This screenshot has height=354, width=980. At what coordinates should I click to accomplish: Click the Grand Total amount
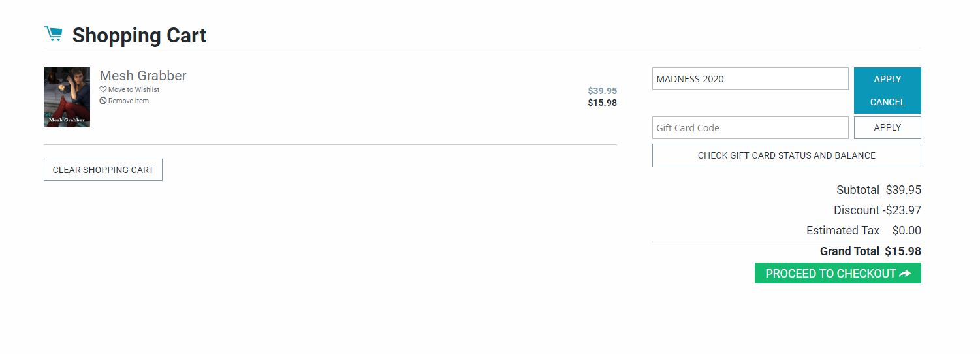tap(903, 251)
